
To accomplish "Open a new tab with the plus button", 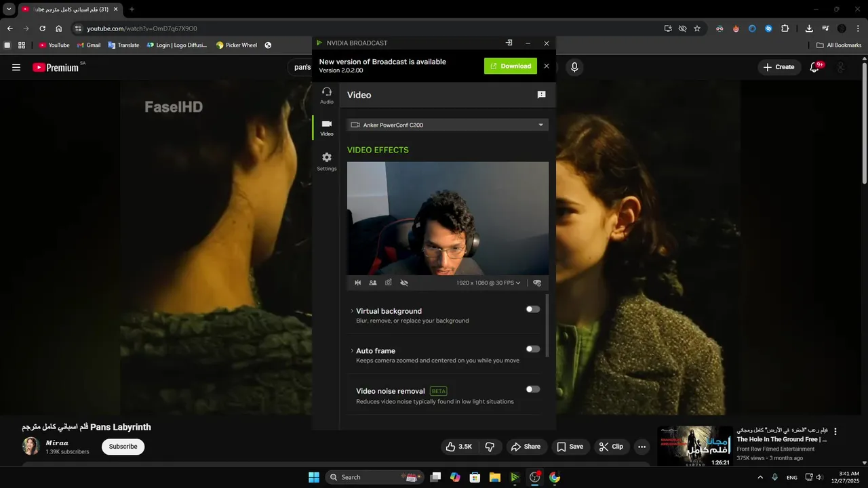I will tap(132, 9).
